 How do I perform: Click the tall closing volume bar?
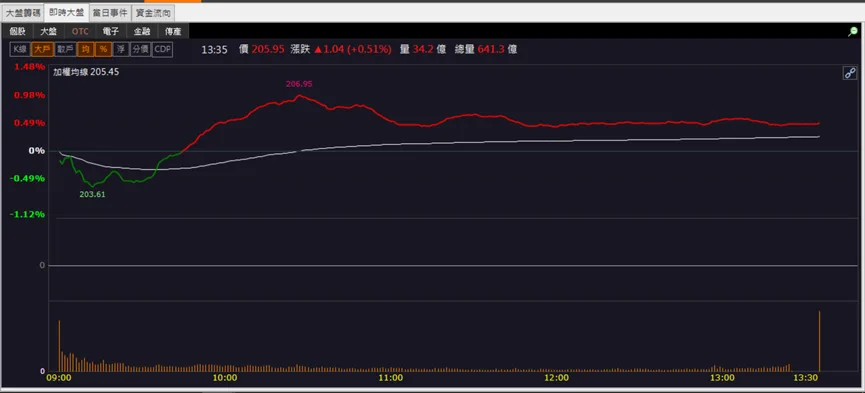(x=819, y=341)
